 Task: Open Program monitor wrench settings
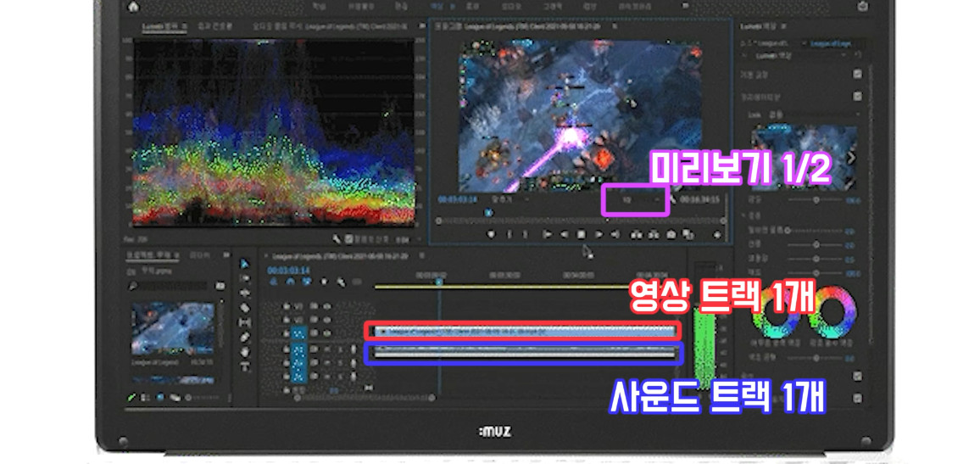click(x=673, y=199)
